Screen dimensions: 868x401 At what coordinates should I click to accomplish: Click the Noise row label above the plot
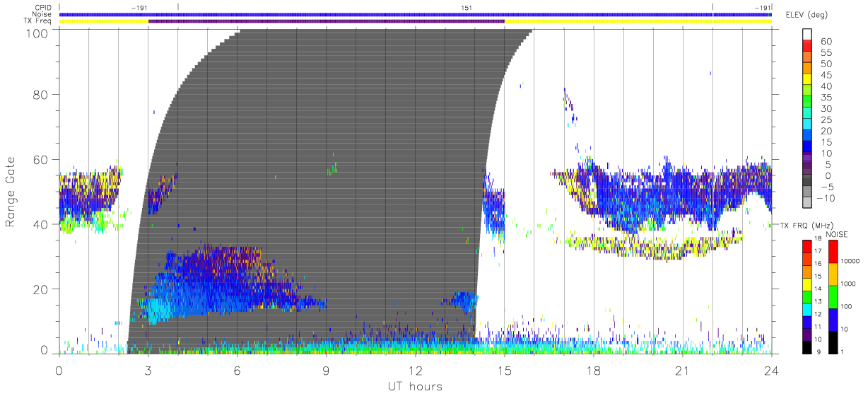(42, 14)
